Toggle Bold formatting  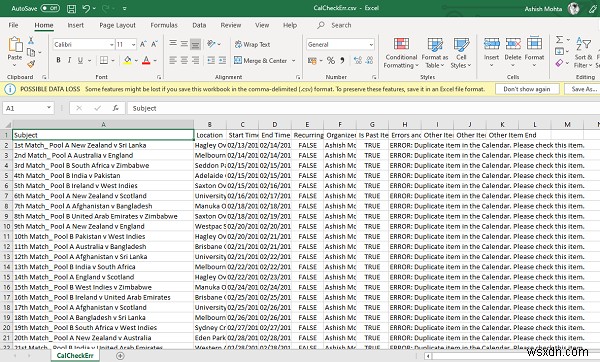coord(58,60)
